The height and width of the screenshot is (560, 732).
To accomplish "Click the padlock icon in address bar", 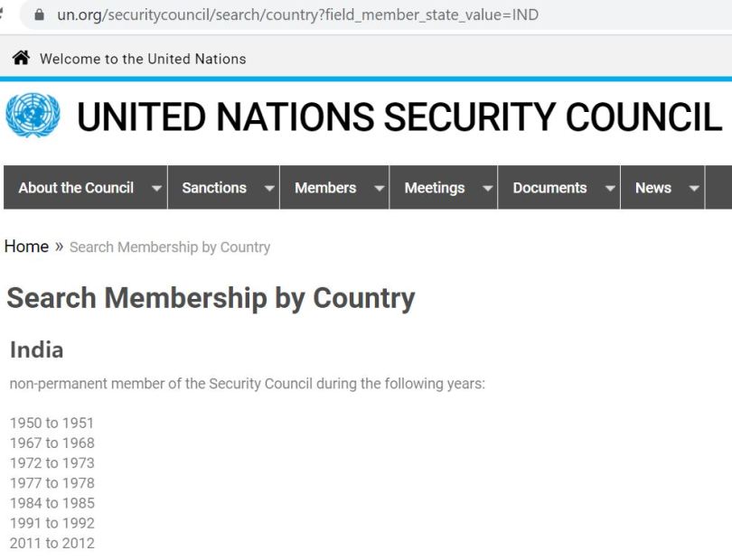I will pyautogui.click(x=38, y=14).
